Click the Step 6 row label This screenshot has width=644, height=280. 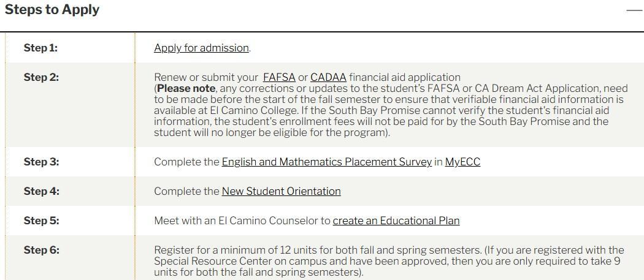pos(41,250)
